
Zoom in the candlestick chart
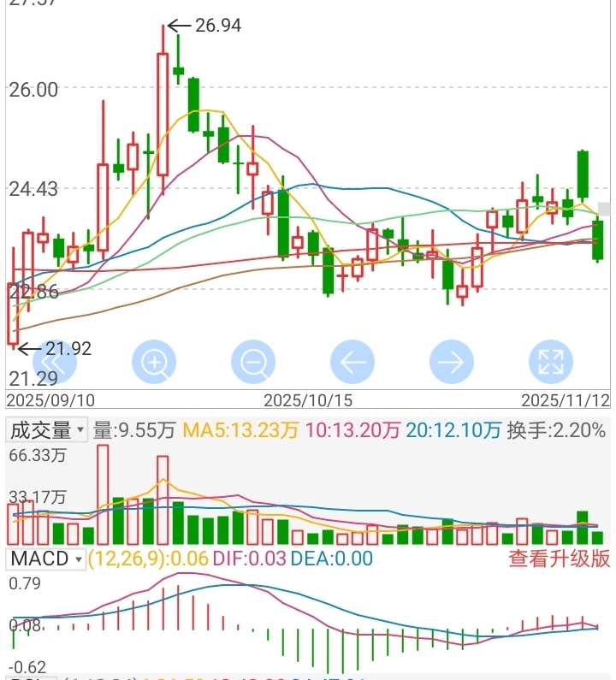(x=154, y=362)
